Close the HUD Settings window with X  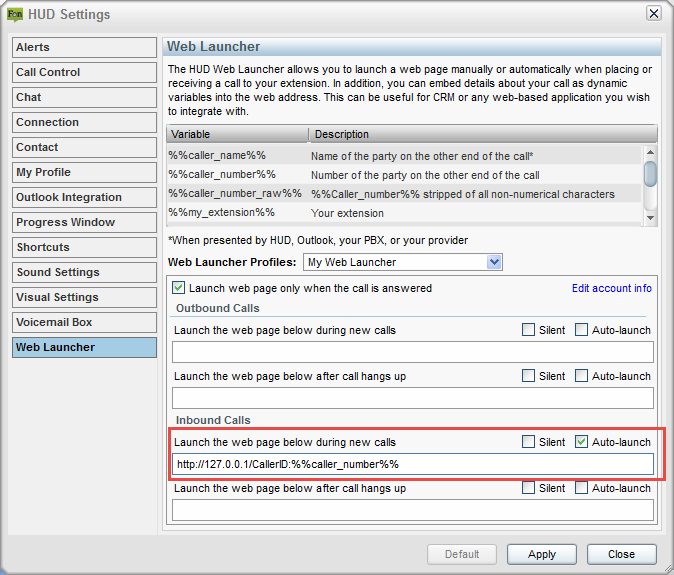tap(654, 14)
